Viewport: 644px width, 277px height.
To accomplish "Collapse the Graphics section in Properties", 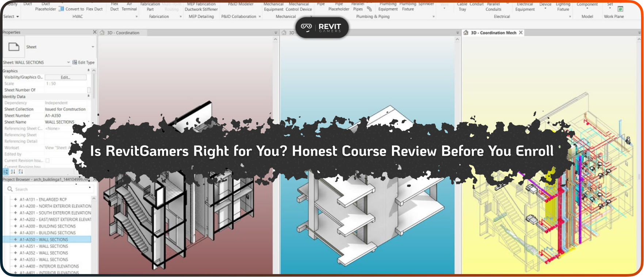I will click(x=88, y=71).
